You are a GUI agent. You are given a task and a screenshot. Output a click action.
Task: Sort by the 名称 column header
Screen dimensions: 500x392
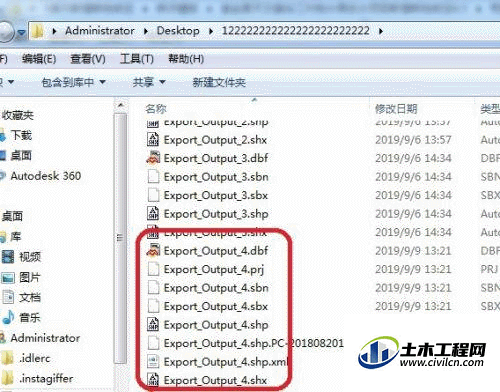click(156, 109)
